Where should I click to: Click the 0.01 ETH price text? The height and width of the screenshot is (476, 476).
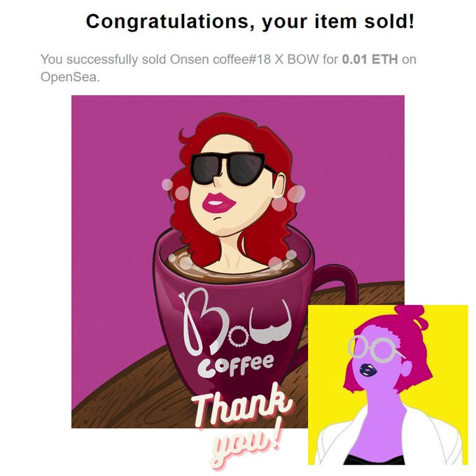click(370, 59)
